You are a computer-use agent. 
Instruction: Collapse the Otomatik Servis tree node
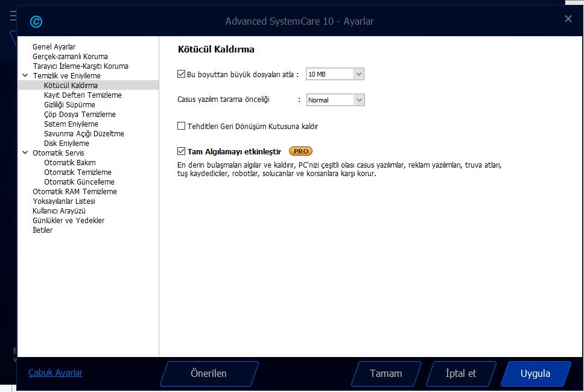point(25,153)
